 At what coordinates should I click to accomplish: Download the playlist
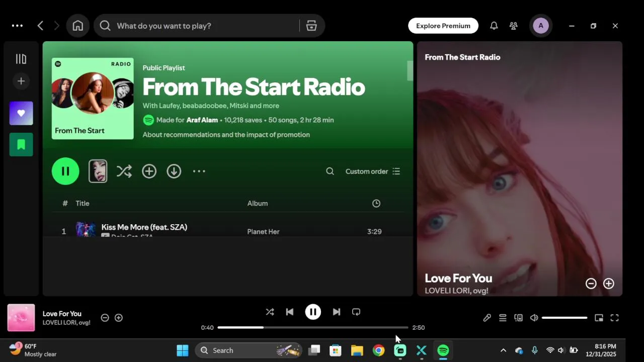(174, 171)
